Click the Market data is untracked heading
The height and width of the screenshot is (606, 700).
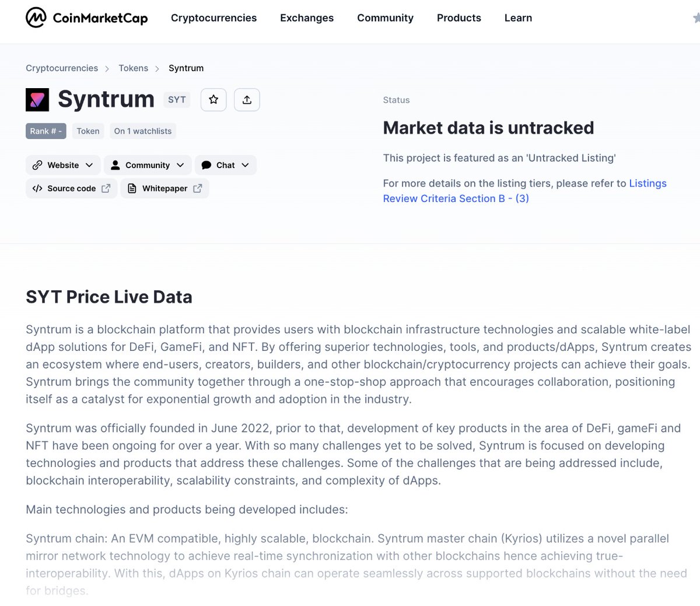pyautogui.click(x=488, y=128)
